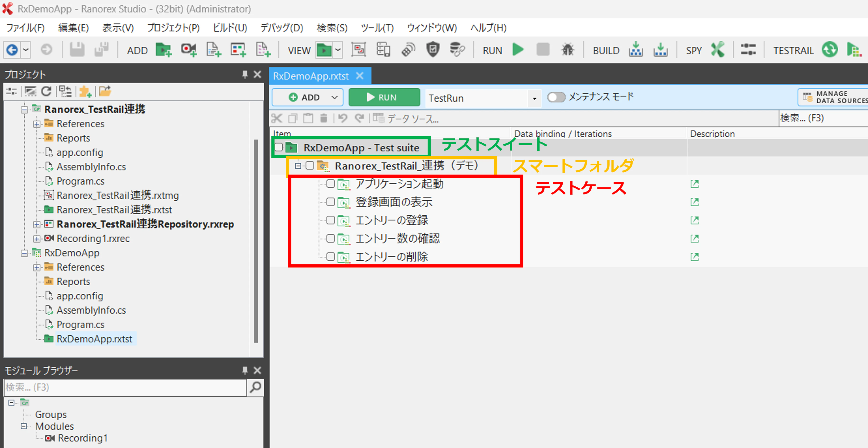Expand Ranorex_TestRail連携Repository.rxrep node
The width and height of the screenshot is (868, 448).
tap(37, 224)
